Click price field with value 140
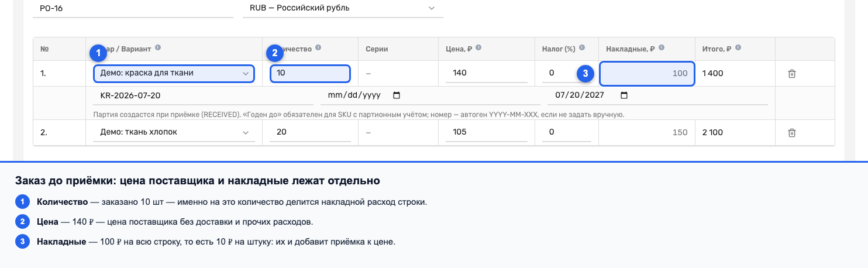The width and height of the screenshot is (868, 268). [x=485, y=74]
